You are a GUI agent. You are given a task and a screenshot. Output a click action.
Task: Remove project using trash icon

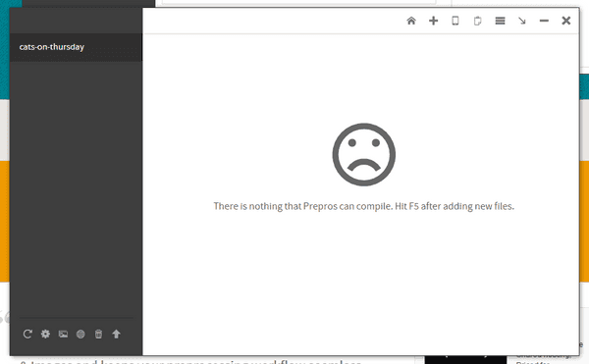98,334
